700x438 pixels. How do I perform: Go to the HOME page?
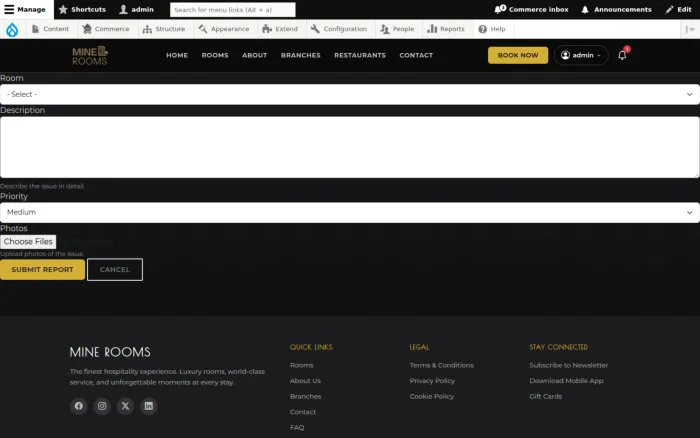point(177,55)
